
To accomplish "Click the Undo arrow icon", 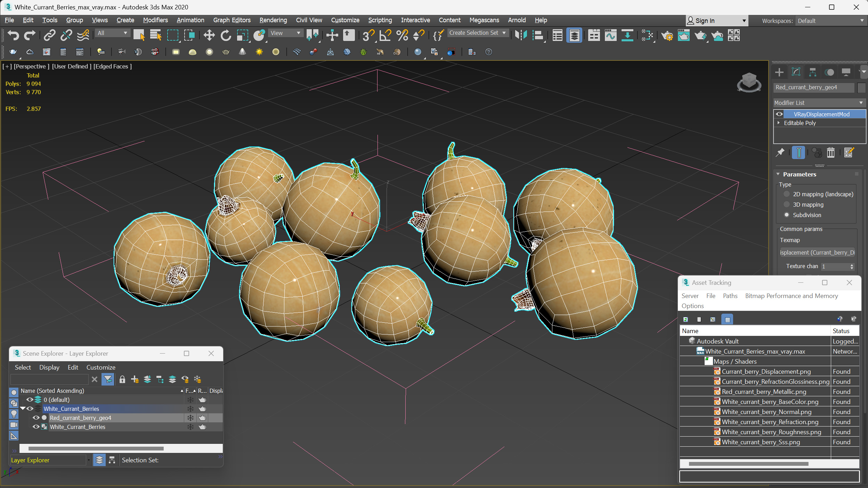I will pos(13,35).
